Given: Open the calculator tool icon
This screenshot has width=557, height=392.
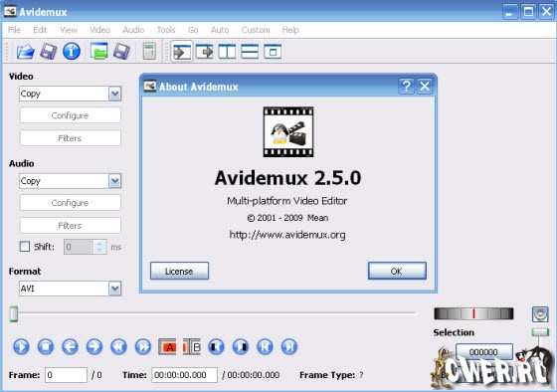Looking at the screenshot, I should point(149,51).
